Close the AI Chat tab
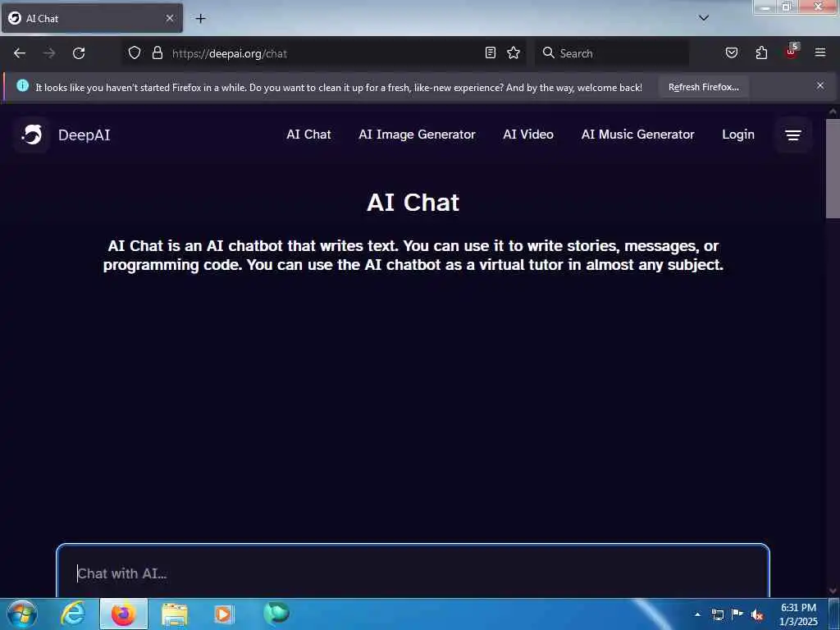840x630 pixels. [x=169, y=18]
